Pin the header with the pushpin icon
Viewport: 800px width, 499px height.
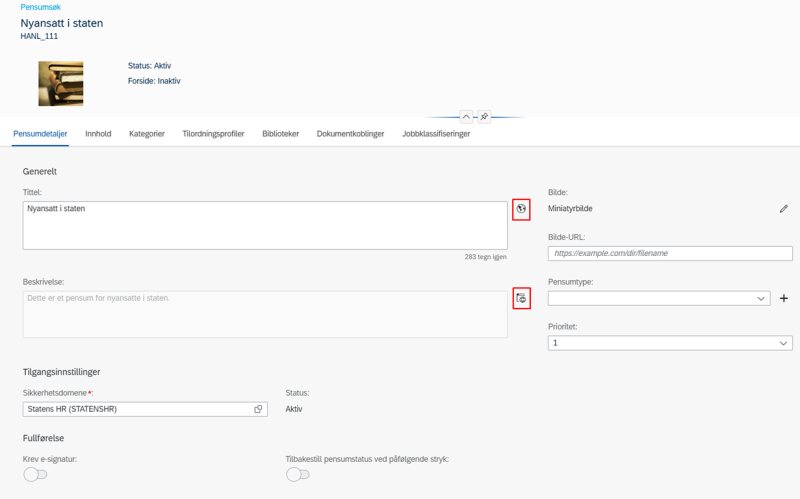(484, 116)
